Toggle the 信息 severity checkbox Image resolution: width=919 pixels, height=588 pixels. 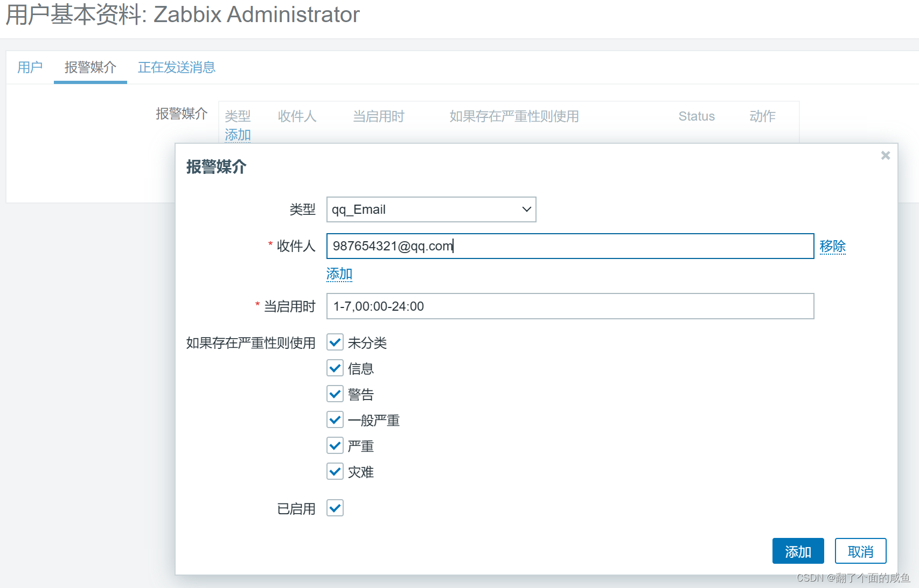coord(335,368)
